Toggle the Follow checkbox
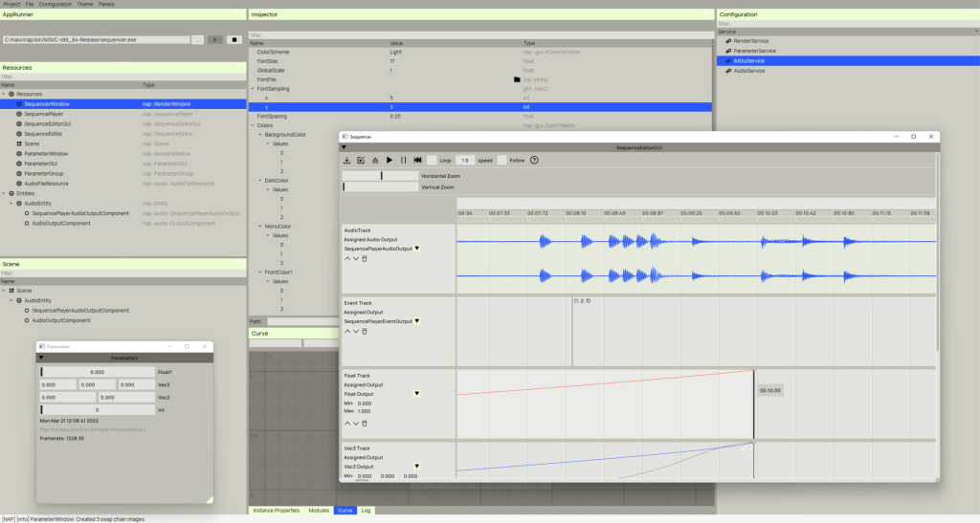Image resolution: width=980 pixels, height=523 pixels. pyautogui.click(x=501, y=161)
